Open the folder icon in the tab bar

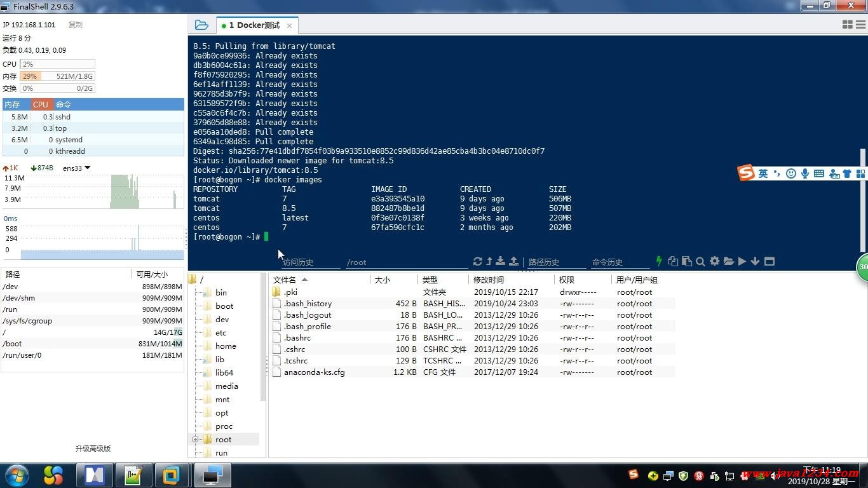[x=201, y=25]
